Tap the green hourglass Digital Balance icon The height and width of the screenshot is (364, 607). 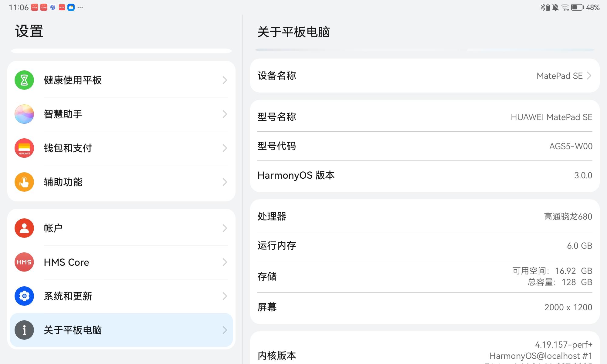(24, 80)
